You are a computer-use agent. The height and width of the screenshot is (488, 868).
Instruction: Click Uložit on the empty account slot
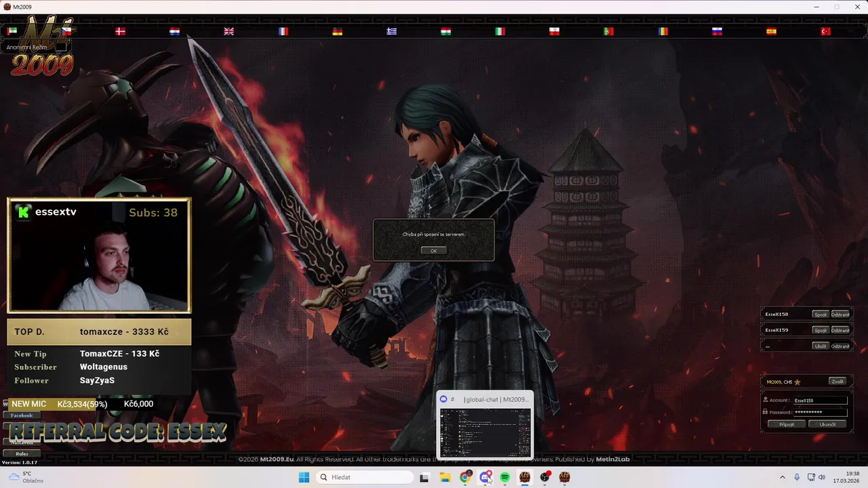point(821,346)
